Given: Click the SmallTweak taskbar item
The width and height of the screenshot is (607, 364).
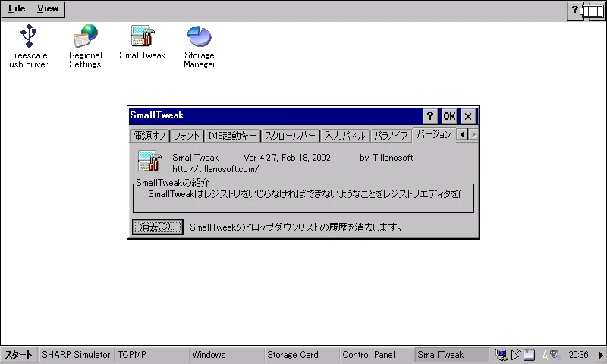Looking at the screenshot, I should 452,355.
